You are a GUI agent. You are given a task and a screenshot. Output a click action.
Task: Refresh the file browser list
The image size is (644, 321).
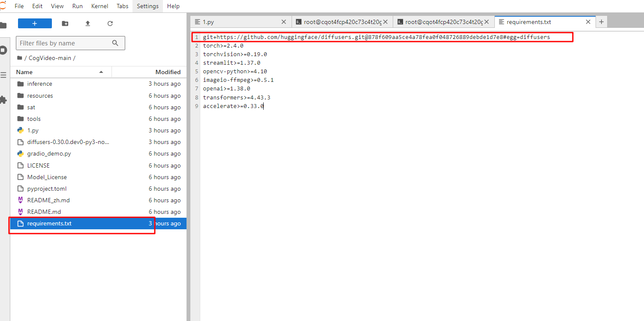(110, 24)
